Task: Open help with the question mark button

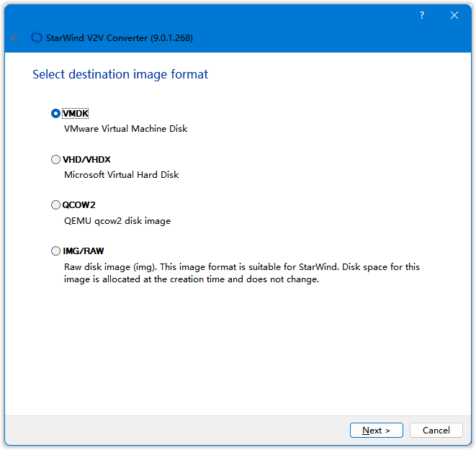Action: point(422,15)
